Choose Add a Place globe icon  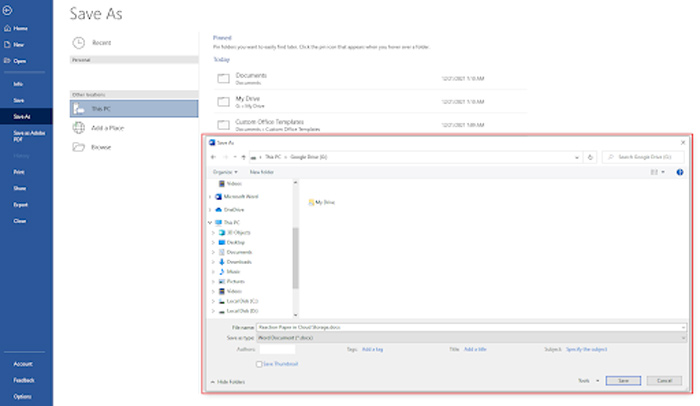click(79, 128)
